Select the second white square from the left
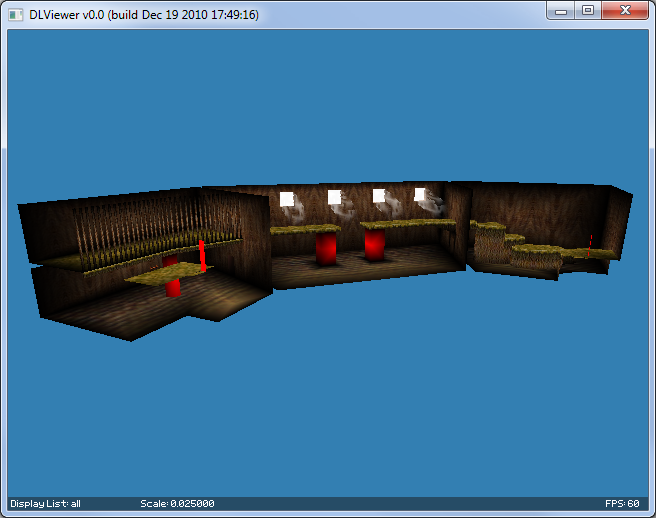This screenshot has width=656, height=518. 334,197
